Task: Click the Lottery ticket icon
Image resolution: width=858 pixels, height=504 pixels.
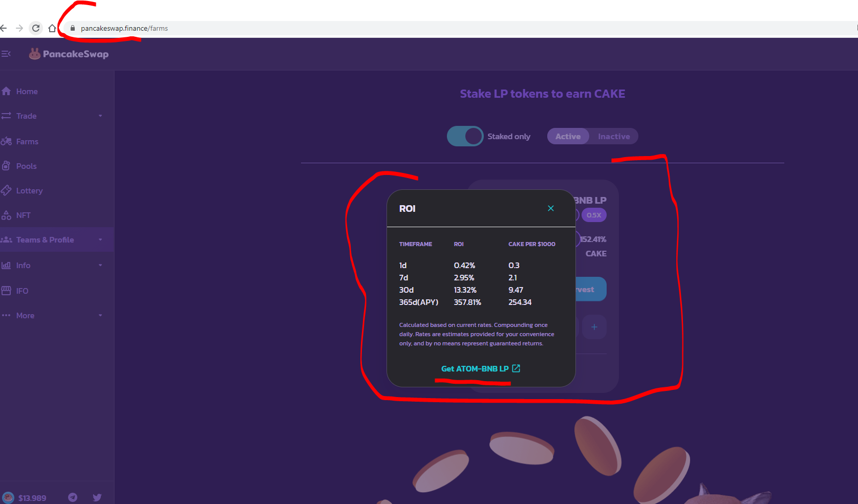Action: (6, 191)
